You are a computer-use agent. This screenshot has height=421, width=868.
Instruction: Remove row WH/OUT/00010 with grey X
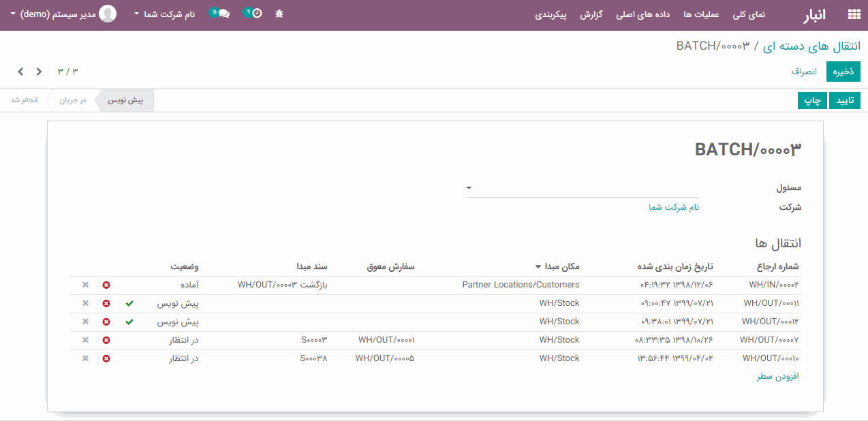pos(85,358)
